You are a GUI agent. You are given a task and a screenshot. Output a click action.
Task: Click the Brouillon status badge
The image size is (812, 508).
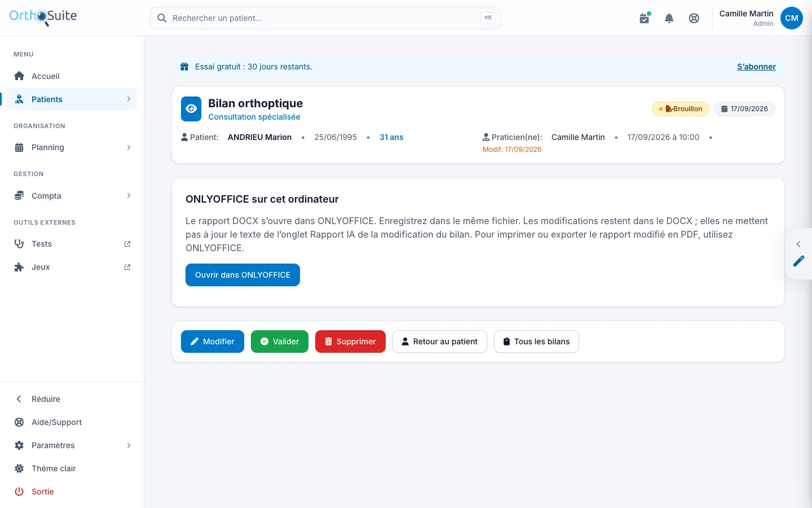pyautogui.click(x=681, y=109)
